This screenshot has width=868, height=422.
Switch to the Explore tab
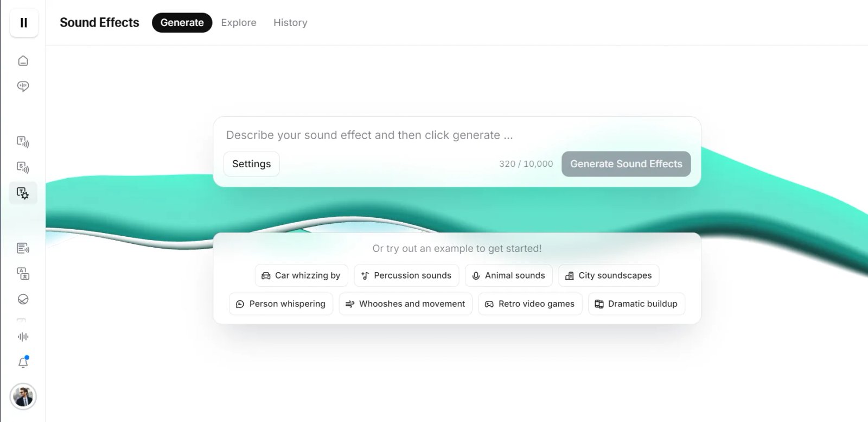[239, 22]
